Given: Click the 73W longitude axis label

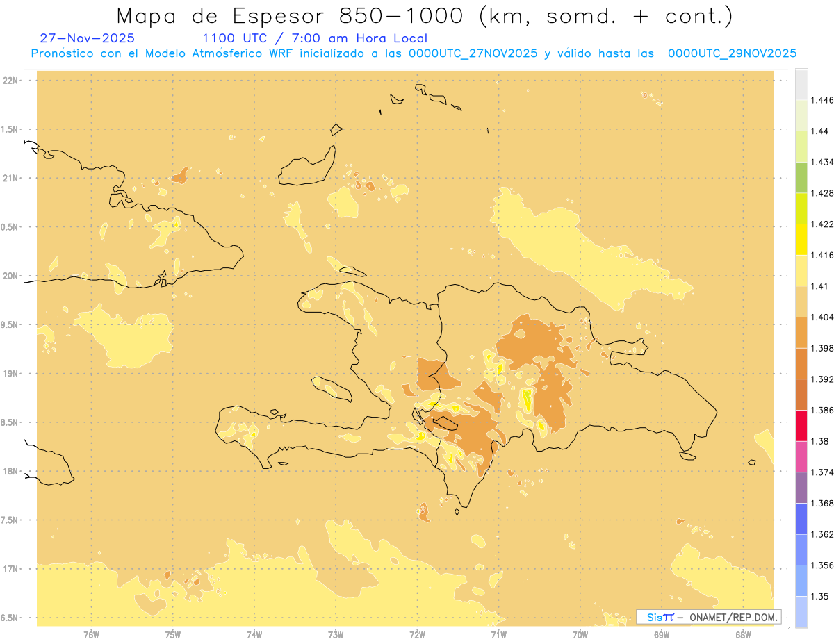Looking at the screenshot, I should tap(336, 634).
